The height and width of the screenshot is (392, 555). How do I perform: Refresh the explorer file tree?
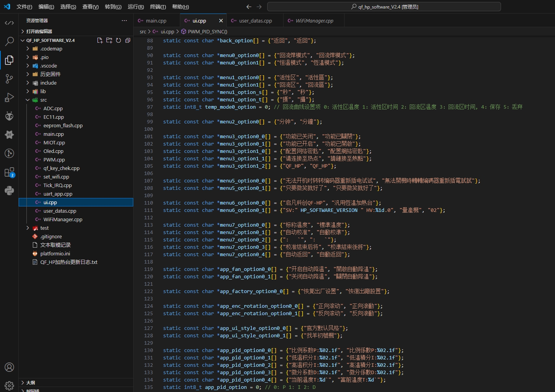click(118, 40)
